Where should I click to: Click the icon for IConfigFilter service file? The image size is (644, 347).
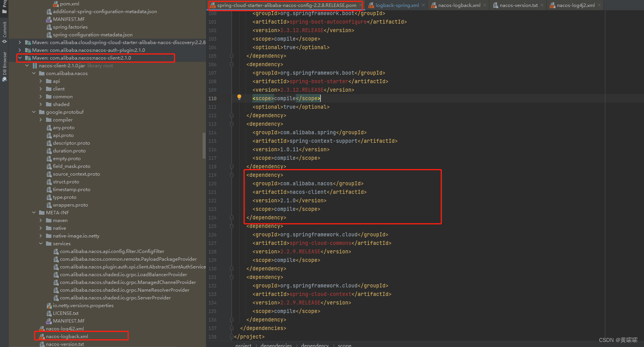click(x=56, y=251)
